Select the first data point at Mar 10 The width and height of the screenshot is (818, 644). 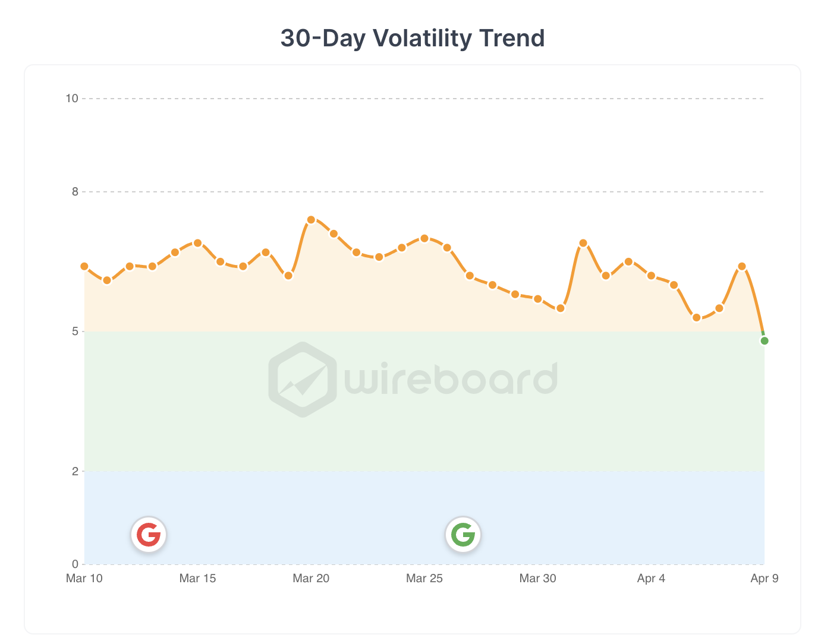84,266
